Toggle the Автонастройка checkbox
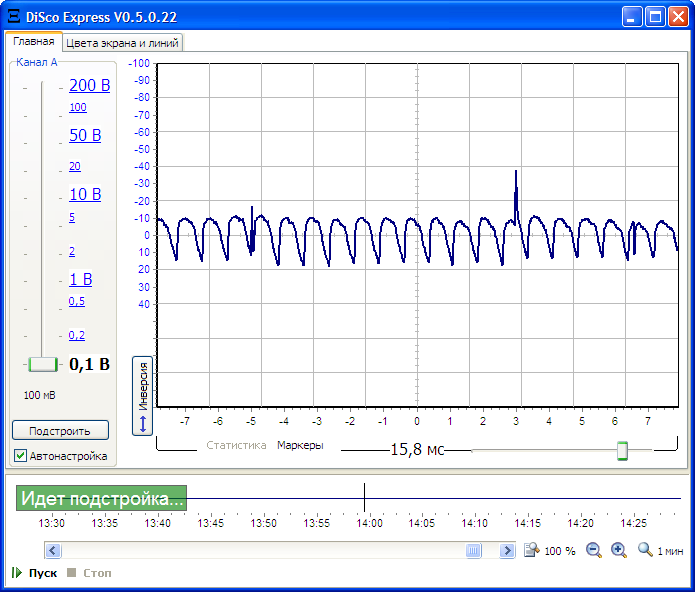Image resolution: width=695 pixels, height=592 pixels. [20, 456]
